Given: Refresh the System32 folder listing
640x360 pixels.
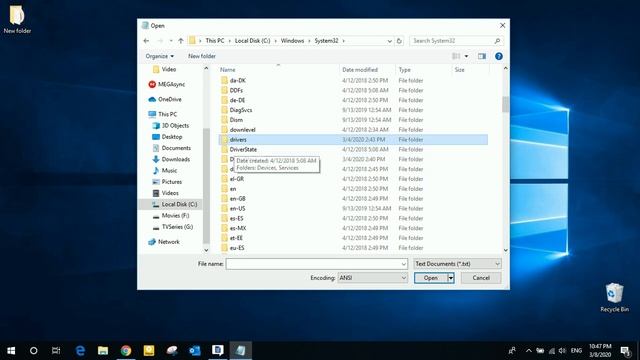Looking at the screenshot, I should click(x=399, y=41).
